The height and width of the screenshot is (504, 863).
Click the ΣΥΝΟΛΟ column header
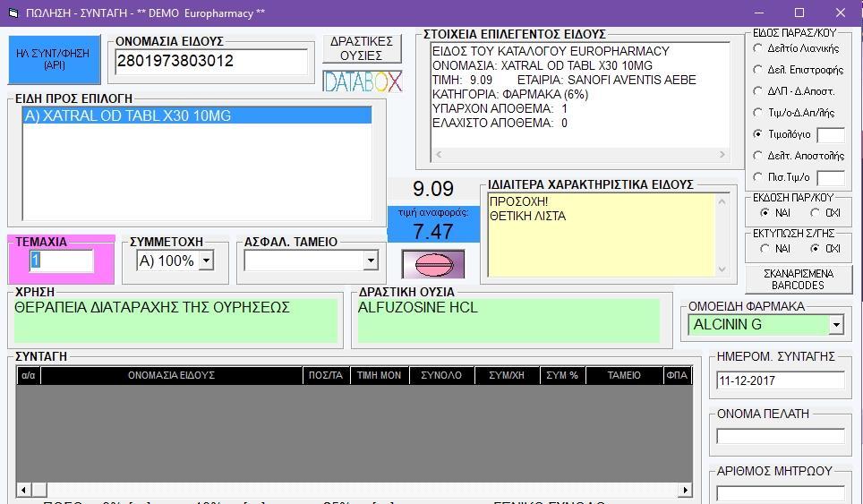click(x=441, y=375)
